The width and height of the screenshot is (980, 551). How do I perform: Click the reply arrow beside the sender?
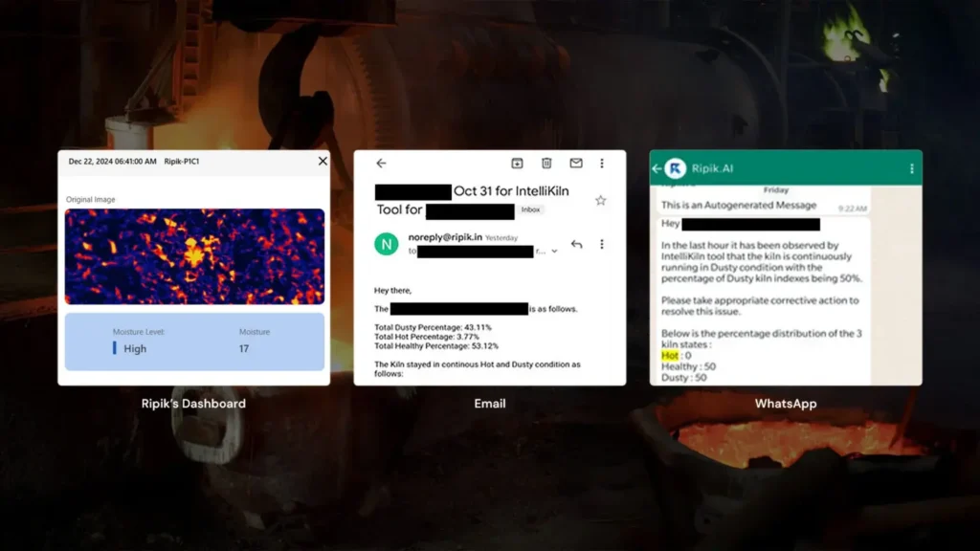(x=576, y=244)
